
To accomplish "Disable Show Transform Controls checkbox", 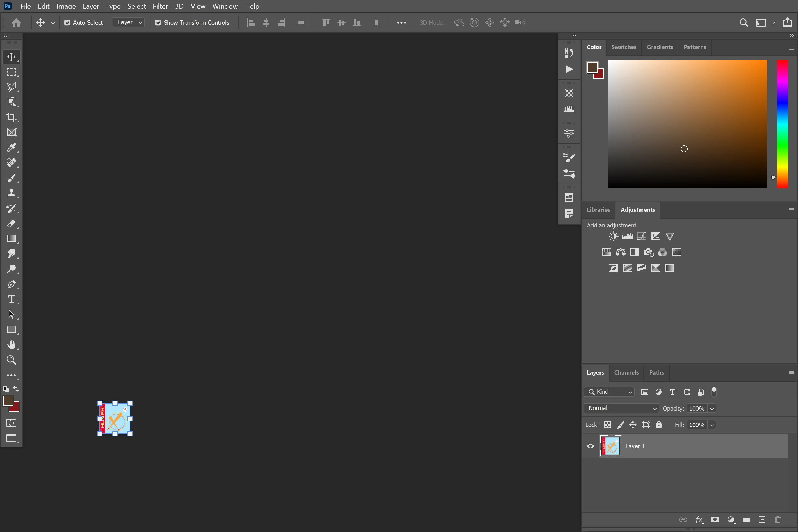I will tap(158, 23).
